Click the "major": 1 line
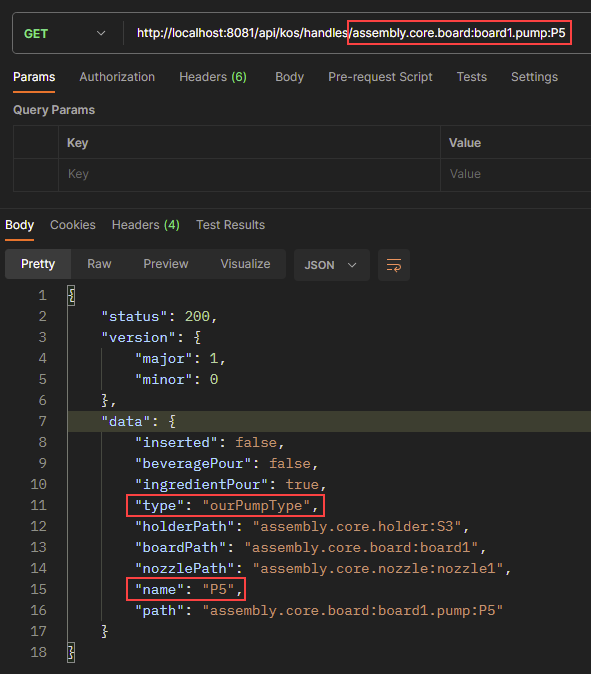 [180, 359]
